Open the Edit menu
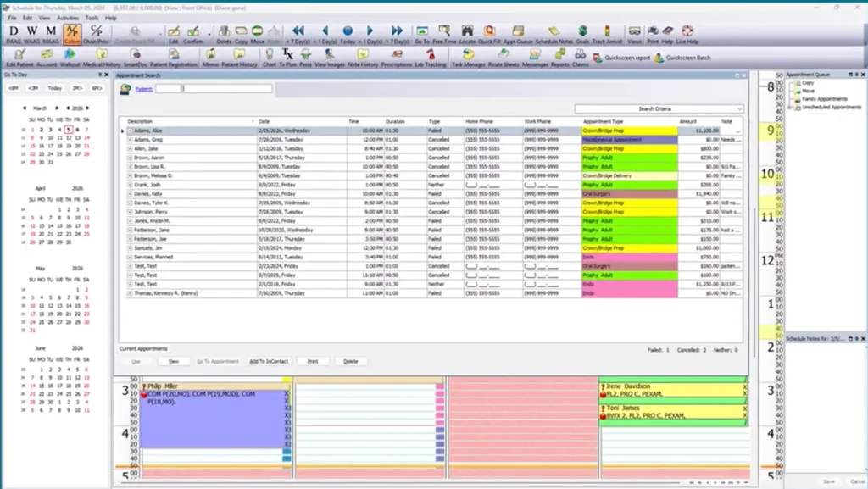This screenshot has width=868, height=489. coord(27,18)
